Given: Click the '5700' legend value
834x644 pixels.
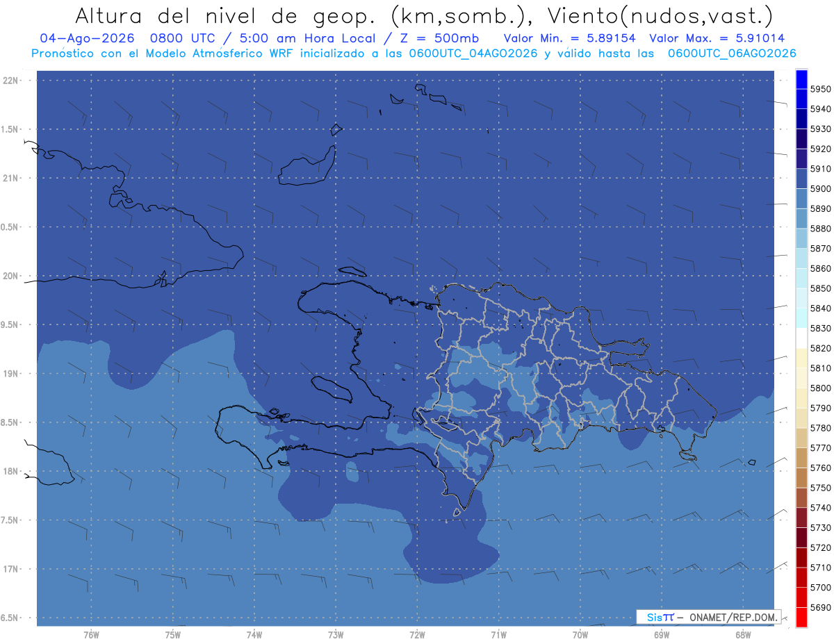Looking at the screenshot, I should click(x=820, y=588).
